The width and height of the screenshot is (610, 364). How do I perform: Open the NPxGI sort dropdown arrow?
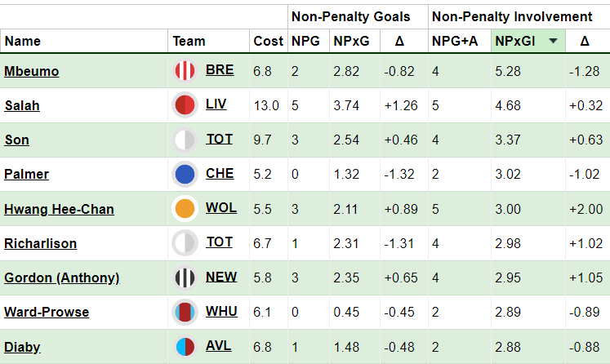click(x=554, y=41)
